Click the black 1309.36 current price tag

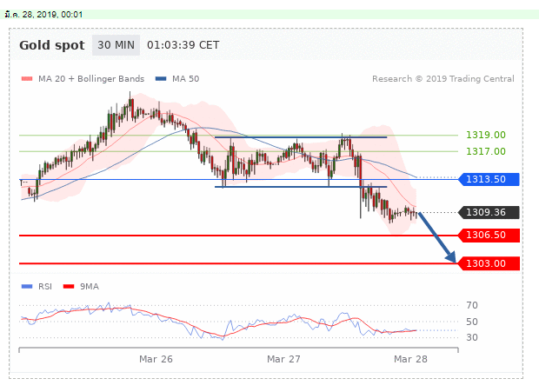pyautogui.click(x=489, y=212)
